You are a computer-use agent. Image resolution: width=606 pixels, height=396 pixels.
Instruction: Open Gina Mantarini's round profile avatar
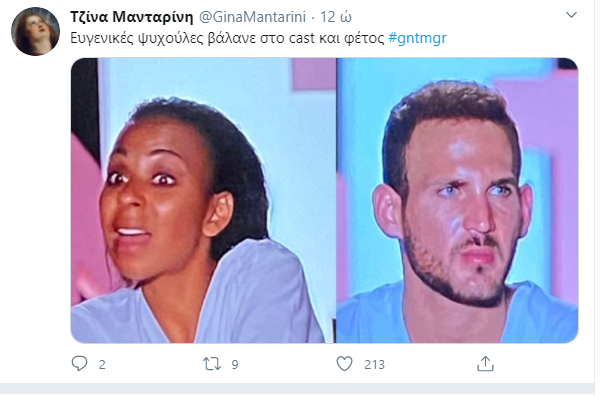35,31
